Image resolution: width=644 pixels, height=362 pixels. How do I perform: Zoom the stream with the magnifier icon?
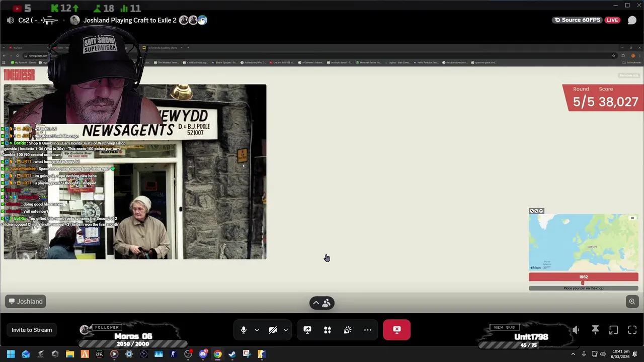click(632, 301)
